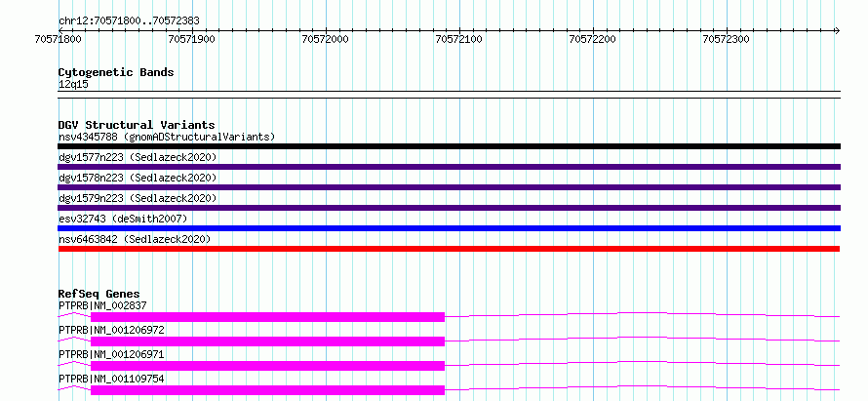This screenshot has width=868, height=401.
Task: Click the 12q15 cytogenetic band bar
Action: 449,95
